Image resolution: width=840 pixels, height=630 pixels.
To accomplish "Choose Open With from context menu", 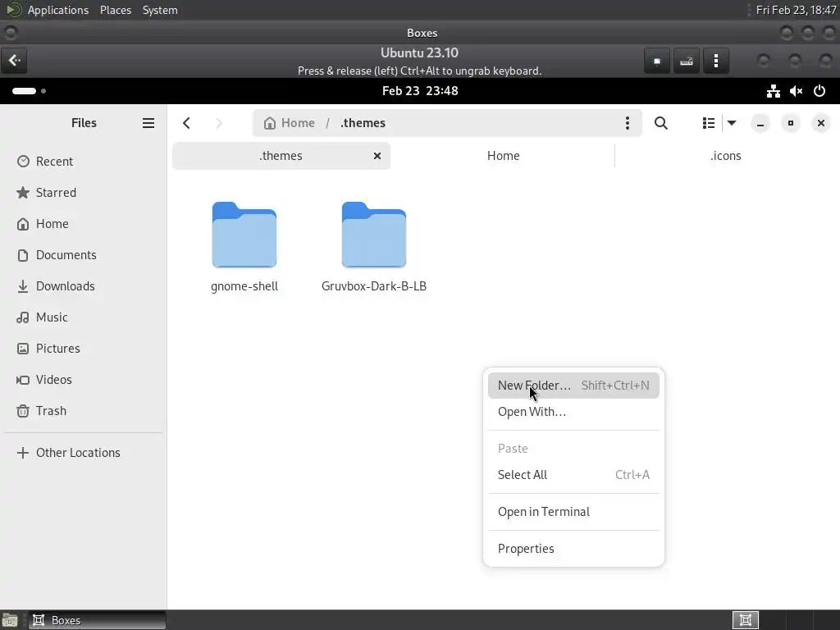I will (573, 412).
